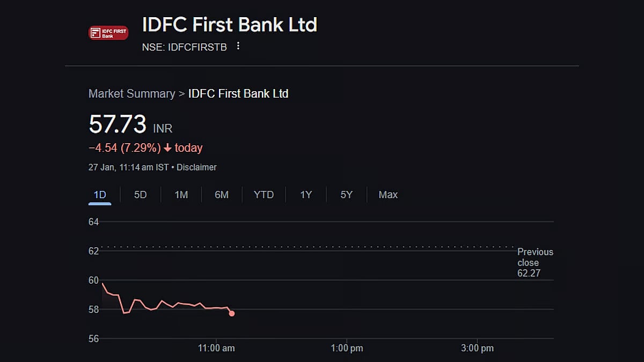Click the Previous close 62.27 label
Screen dimensions: 644x362
point(535,262)
